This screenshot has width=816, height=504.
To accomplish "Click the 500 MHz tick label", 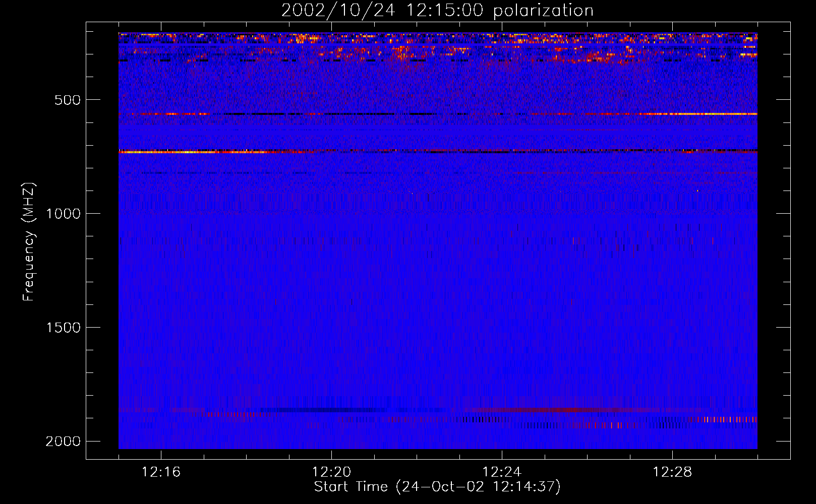I will click(68, 100).
